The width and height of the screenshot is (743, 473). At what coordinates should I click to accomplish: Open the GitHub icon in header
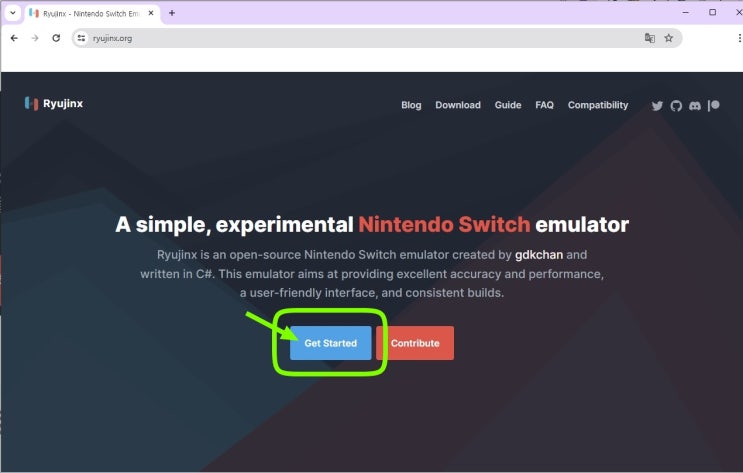tap(676, 106)
